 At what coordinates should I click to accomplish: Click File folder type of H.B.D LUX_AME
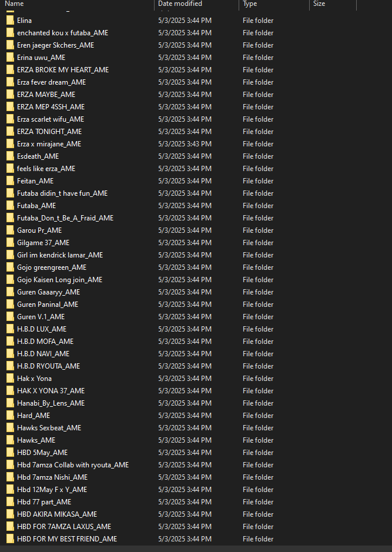[258, 329]
